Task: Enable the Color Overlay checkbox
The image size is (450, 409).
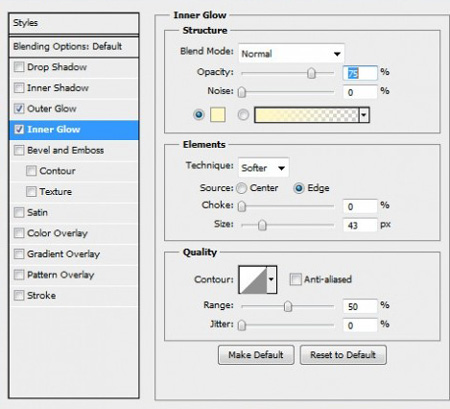Action: tap(19, 233)
